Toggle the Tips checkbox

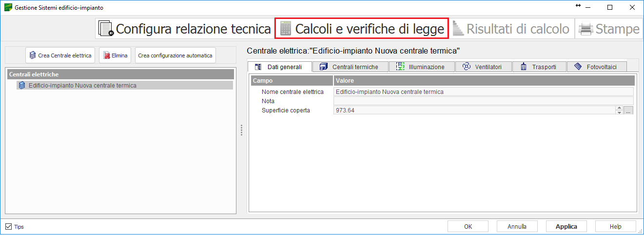pyautogui.click(x=9, y=227)
